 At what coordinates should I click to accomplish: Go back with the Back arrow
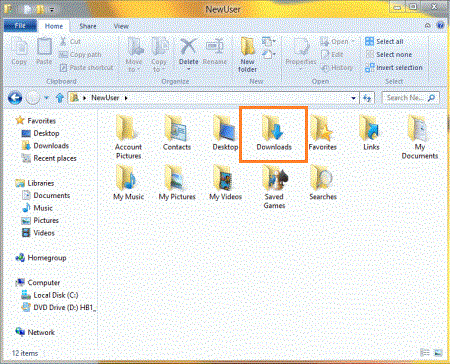click(x=15, y=98)
